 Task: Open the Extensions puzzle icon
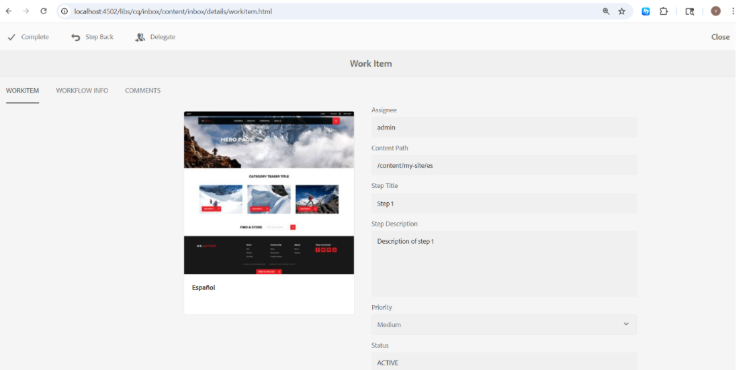point(664,11)
